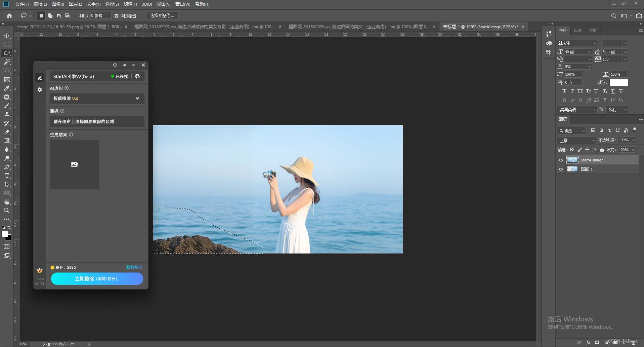
Task: Click the faux bold T icon
Action: 564,91
